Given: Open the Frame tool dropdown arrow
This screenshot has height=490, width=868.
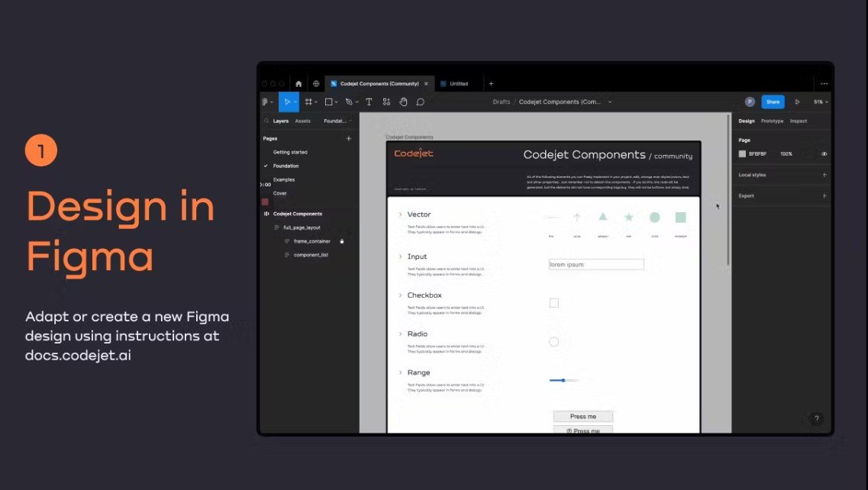Looking at the screenshot, I should pyautogui.click(x=316, y=102).
